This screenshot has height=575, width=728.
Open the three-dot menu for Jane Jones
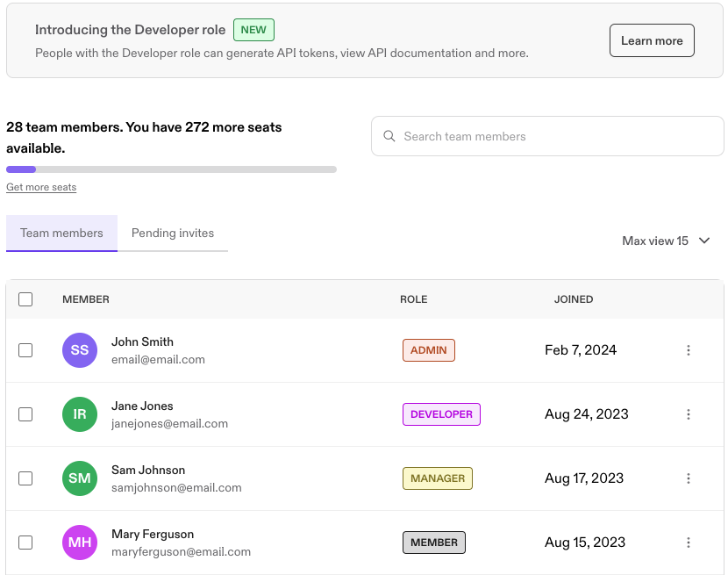click(689, 414)
